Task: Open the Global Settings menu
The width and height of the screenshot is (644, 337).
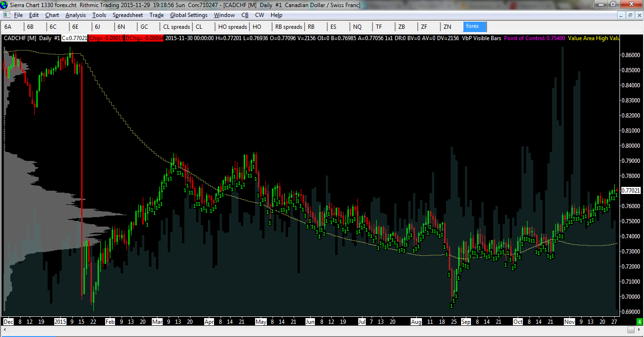Action: pyautogui.click(x=189, y=15)
